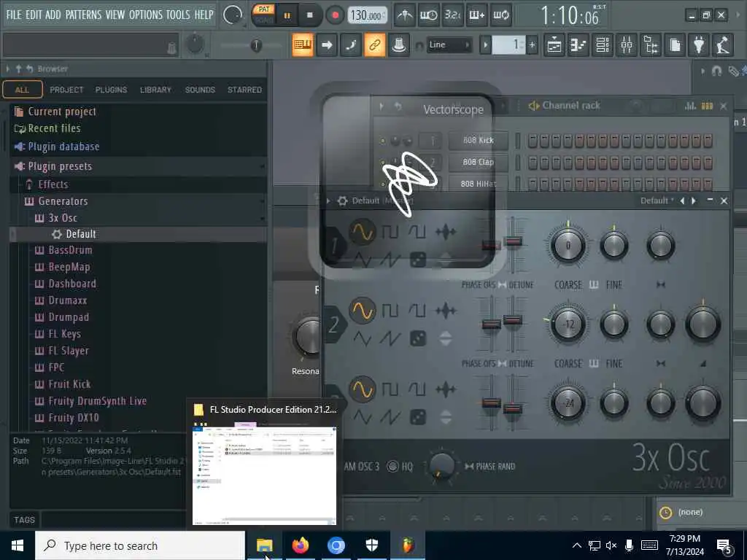Toggle blend recording overdub button
The width and height of the screenshot is (747, 560).
click(x=476, y=15)
